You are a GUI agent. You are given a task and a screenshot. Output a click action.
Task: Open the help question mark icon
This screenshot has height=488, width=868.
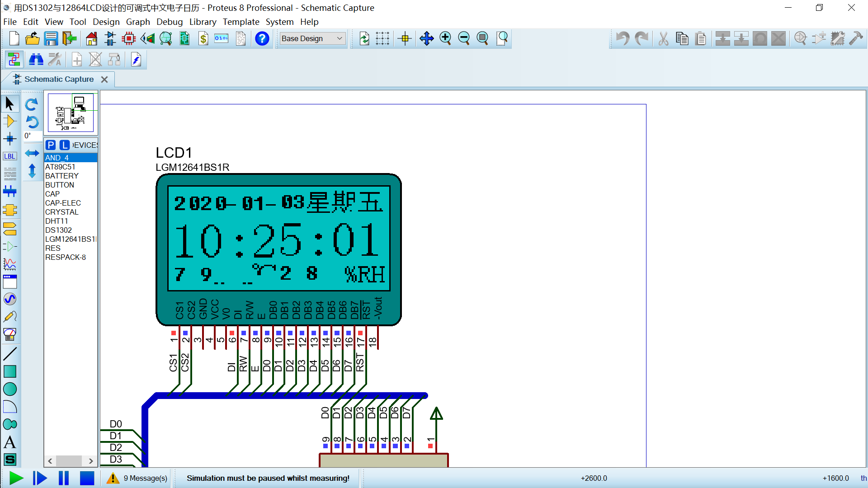(262, 38)
